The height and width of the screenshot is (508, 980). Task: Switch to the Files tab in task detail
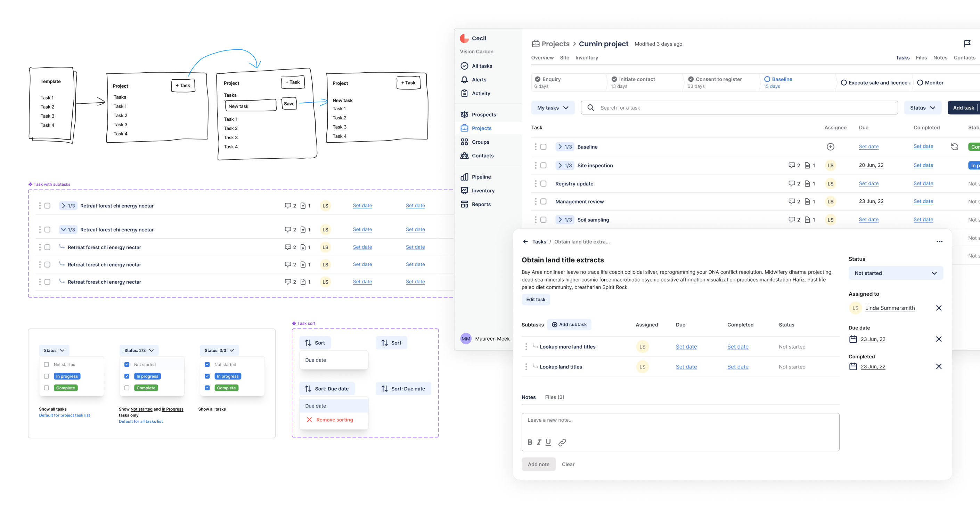coord(555,397)
